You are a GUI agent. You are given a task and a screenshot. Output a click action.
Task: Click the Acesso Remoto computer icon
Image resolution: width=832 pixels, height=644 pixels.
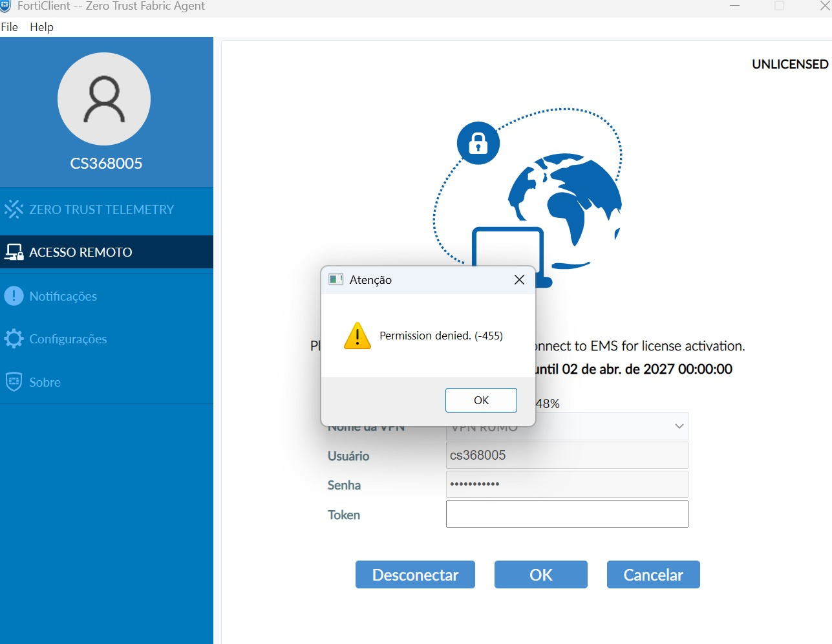pos(14,252)
